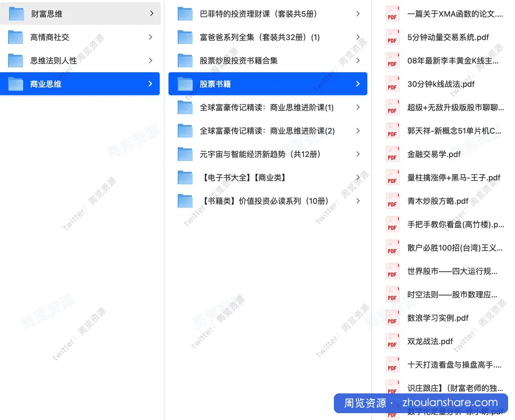Screen dimensions: 515x420
Task: Click the 富爸爸系列全集 folder icon
Action: pos(185,37)
